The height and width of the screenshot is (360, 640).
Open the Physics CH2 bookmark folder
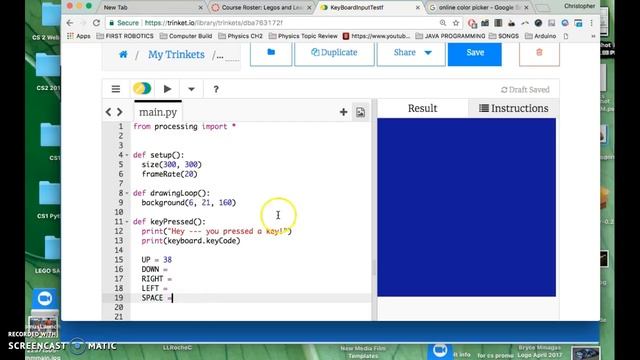[241, 36]
